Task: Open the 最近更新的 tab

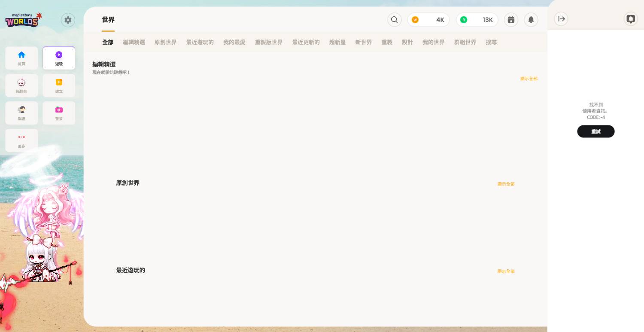Action: pyautogui.click(x=306, y=42)
